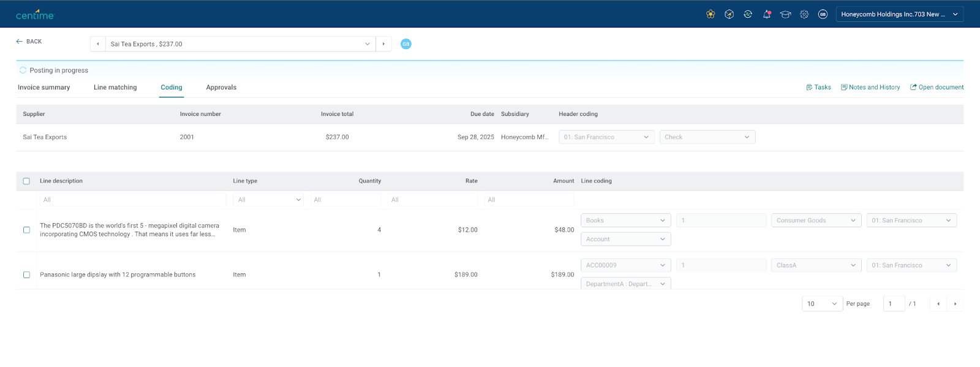Go to the previous invoice arrow
Screen dimensions: 980x367
(x=98, y=44)
